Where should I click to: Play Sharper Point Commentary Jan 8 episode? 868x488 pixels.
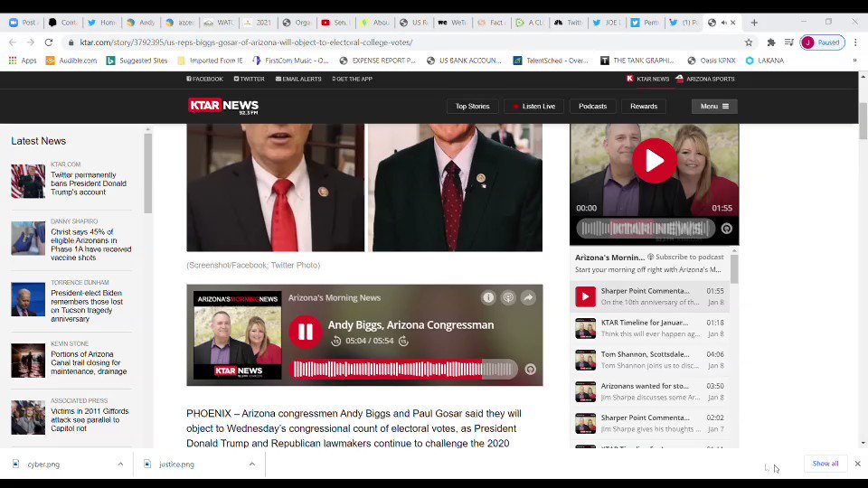click(585, 296)
